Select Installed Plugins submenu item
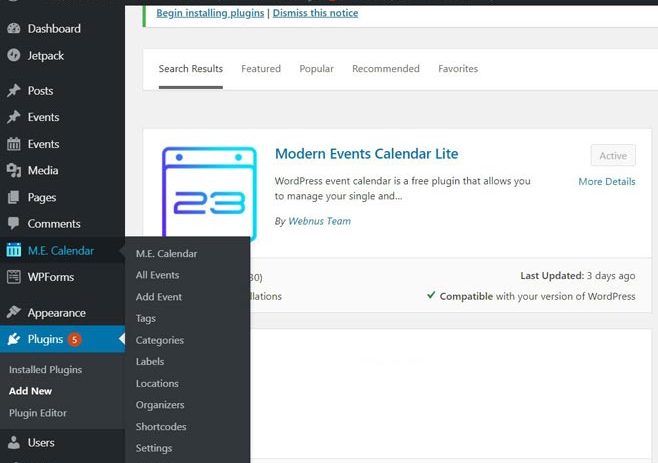Image resolution: width=658 pixels, height=463 pixels. [45, 370]
